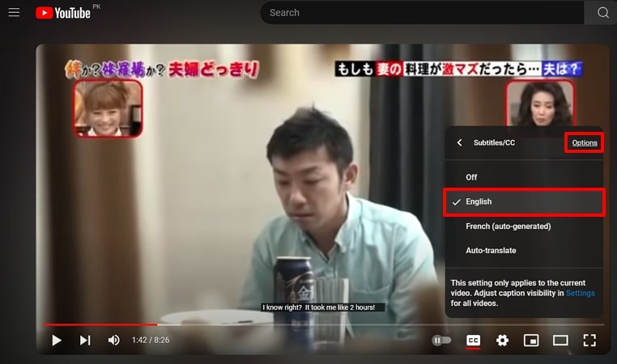Image resolution: width=617 pixels, height=364 pixels.
Task: Select English subtitles
Action: (x=479, y=201)
